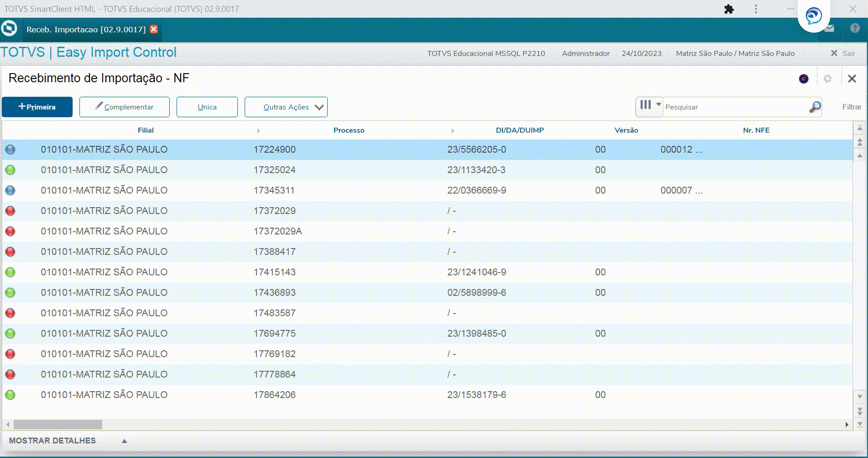The width and height of the screenshot is (868, 458).
Task: Jump to first record with top scroll arrow
Action: pyautogui.click(x=859, y=129)
